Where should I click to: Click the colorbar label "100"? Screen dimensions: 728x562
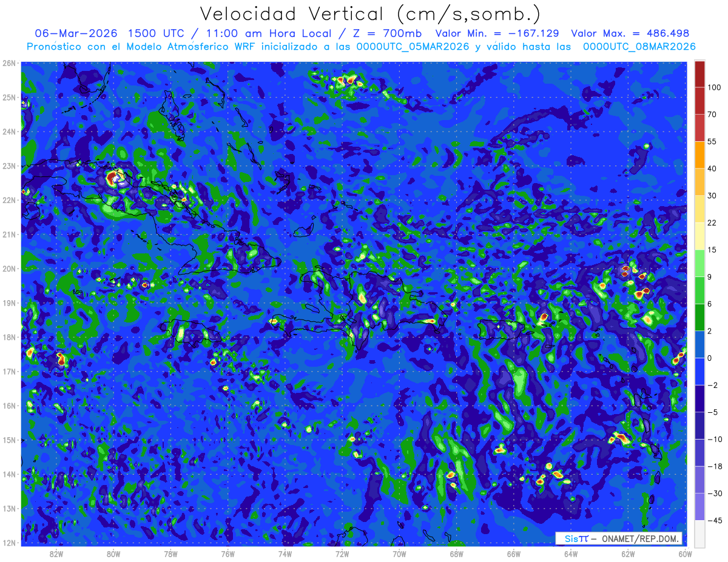pos(715,88)
